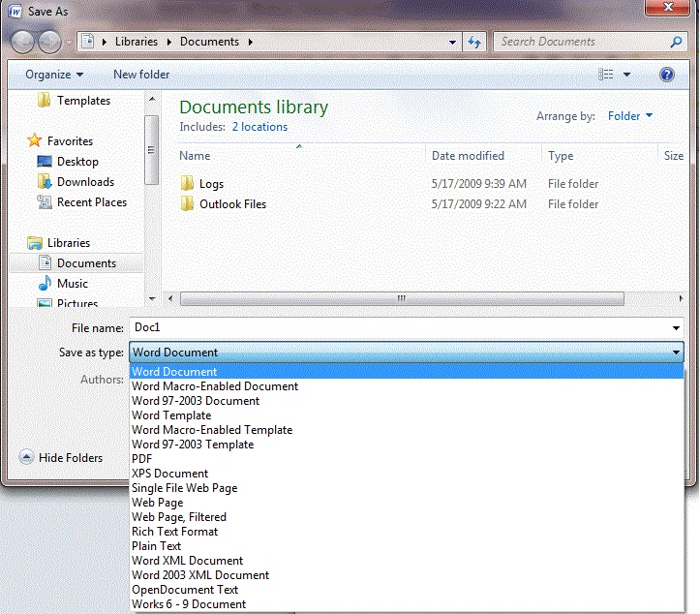Click the New folder button

tap(141, 75)
